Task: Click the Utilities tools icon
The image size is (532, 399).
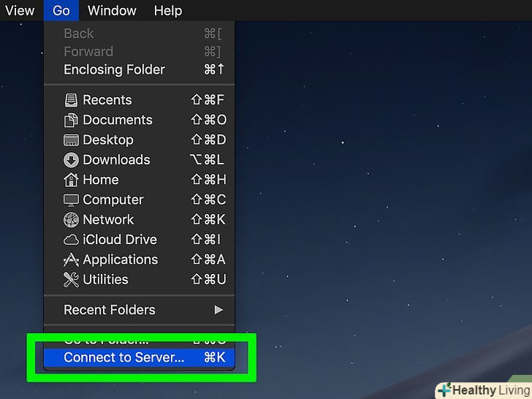Action: [71, 280]
